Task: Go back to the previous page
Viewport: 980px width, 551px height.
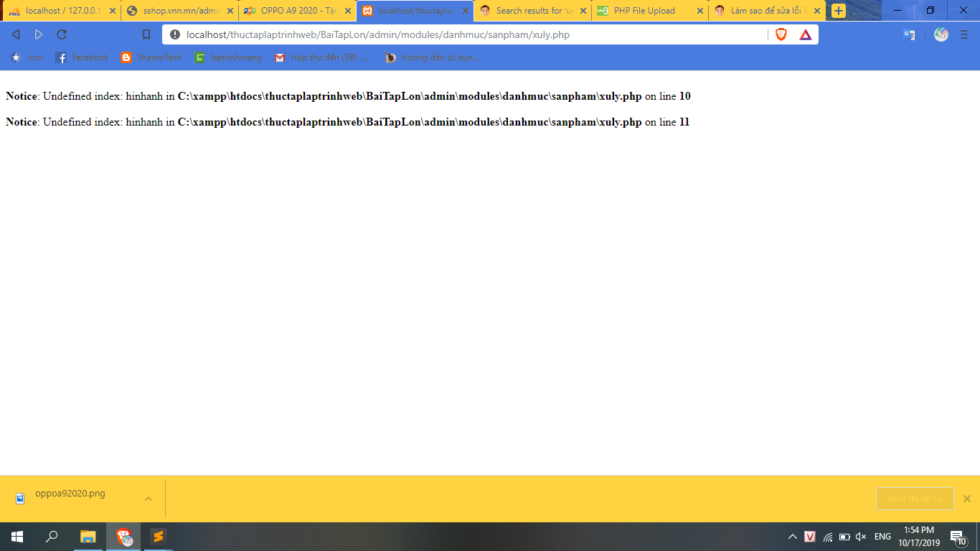Action: [x=16, y=34]
